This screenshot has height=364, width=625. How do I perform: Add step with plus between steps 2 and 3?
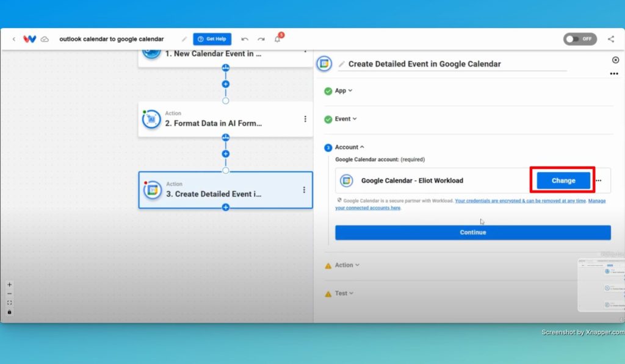226,154
